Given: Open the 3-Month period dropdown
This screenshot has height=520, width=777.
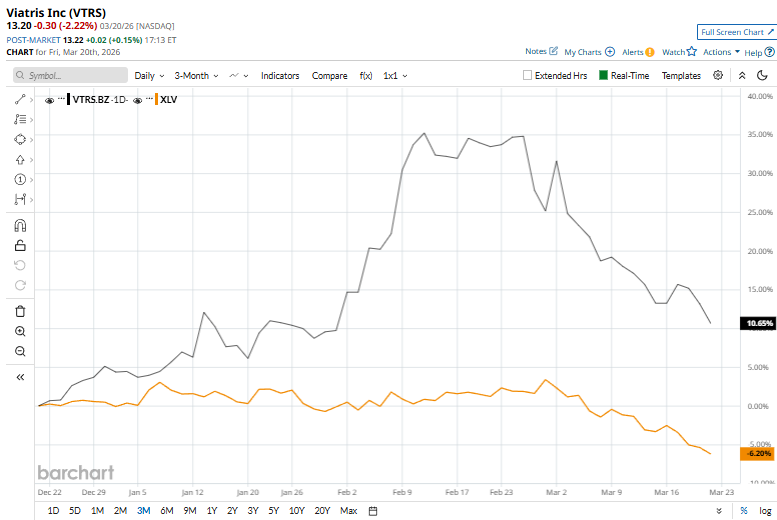Looking at the screenshot, I should click(196, 76).
